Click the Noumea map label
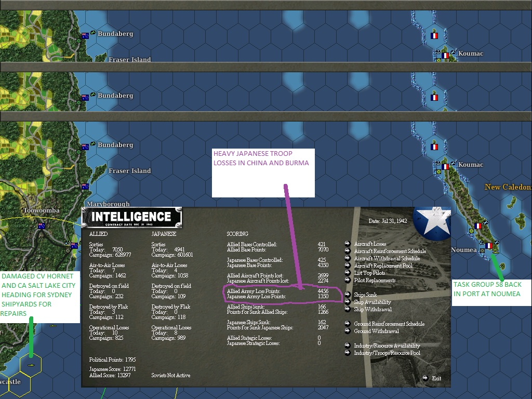Image resolution: width=532 pixels, height=399 pixels. point(464,250)
